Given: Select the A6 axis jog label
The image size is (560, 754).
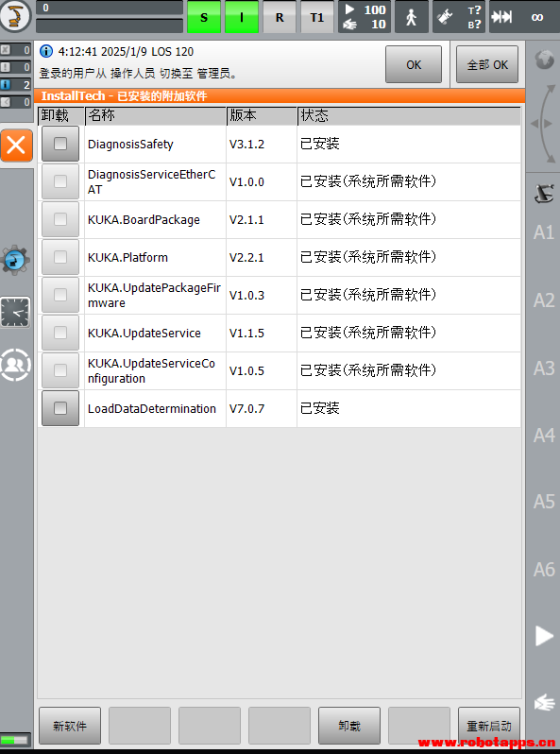Looking at the screenshot, I should point(544,570).
